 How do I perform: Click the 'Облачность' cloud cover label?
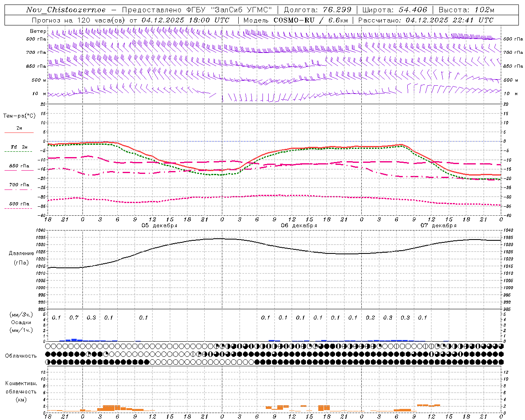click(21, 356)
